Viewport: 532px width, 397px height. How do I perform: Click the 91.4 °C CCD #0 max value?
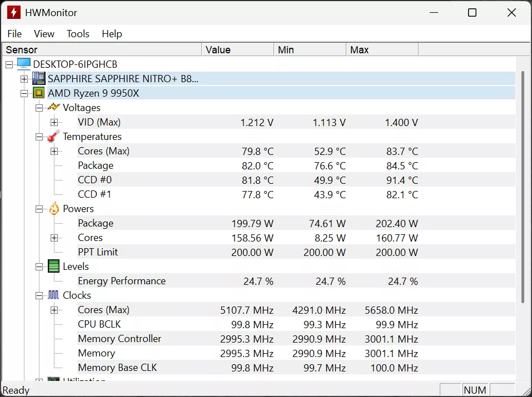402,180
